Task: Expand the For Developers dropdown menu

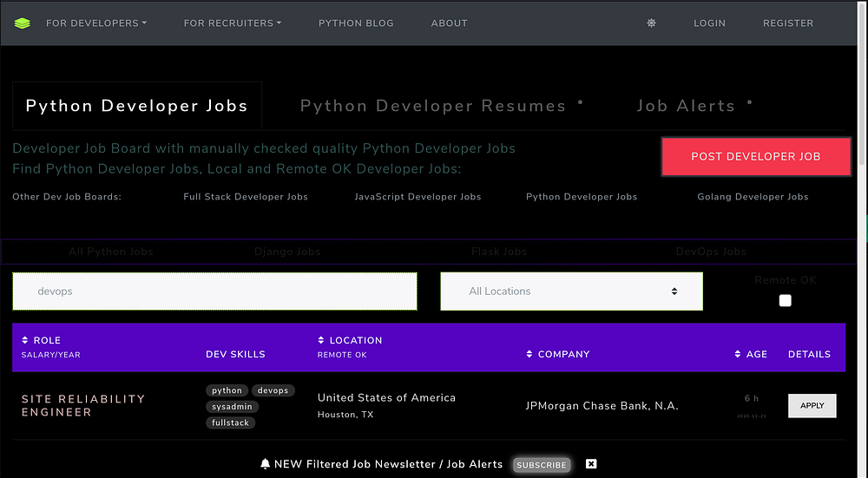Action: [x=96, y=23]
